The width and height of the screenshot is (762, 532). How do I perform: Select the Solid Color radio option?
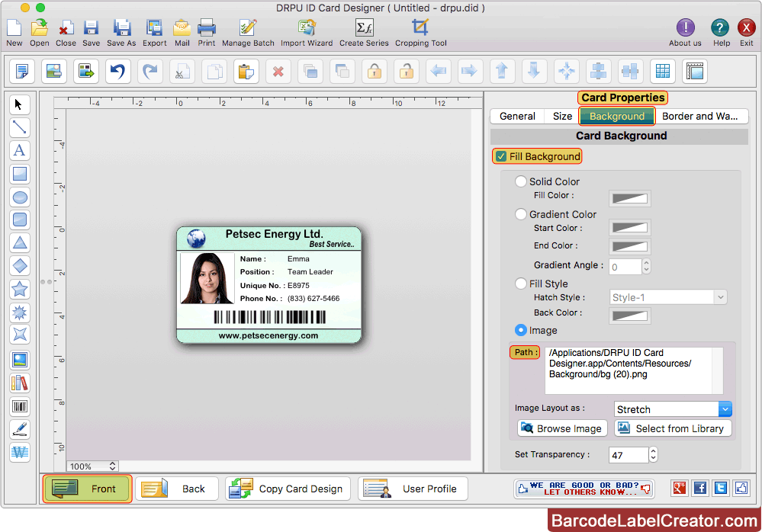(x=521, y=181)
